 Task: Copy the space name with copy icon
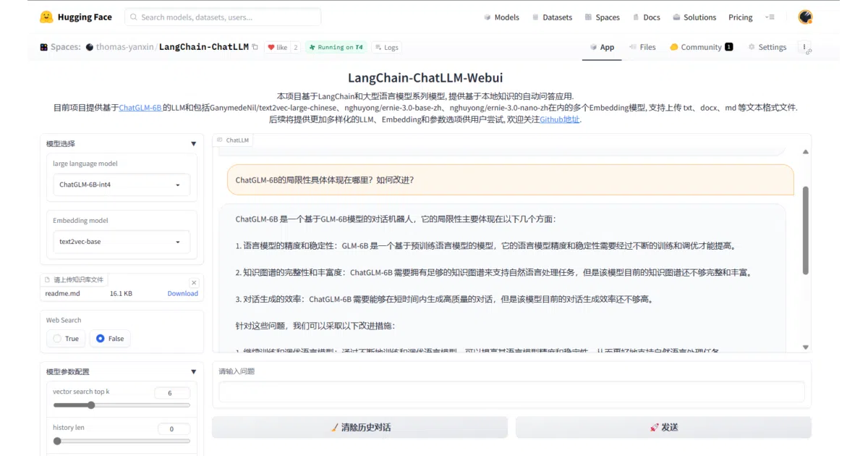pos(255,47)
